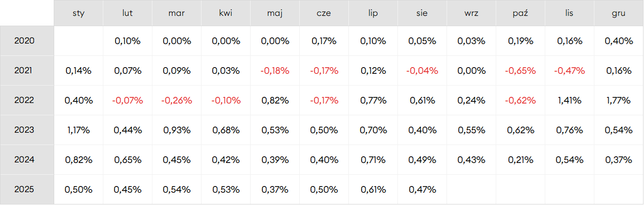Select the 0,47% August 2025 cell
Image resolution: width=644 pixels, height=205 pixels.
point(422,190)
